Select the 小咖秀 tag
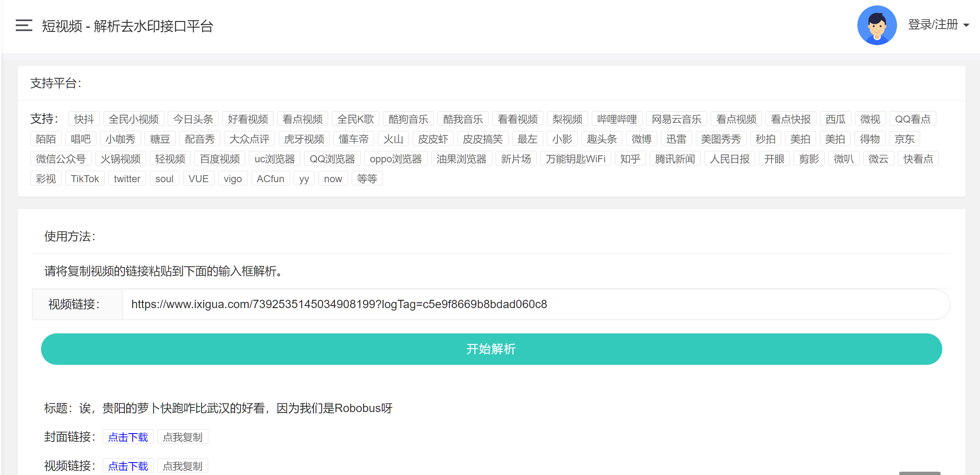The height and width of the screenshot is (475, 980). (121, 139)
